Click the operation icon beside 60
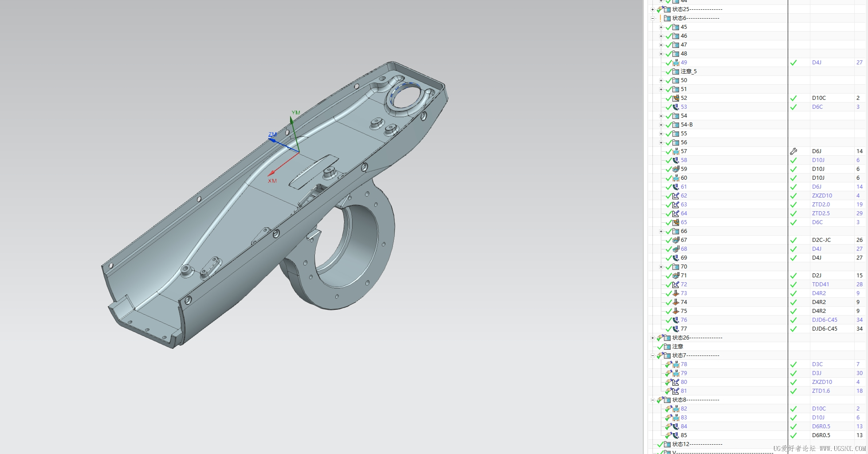868x454 pixels. tap(676, 178)
